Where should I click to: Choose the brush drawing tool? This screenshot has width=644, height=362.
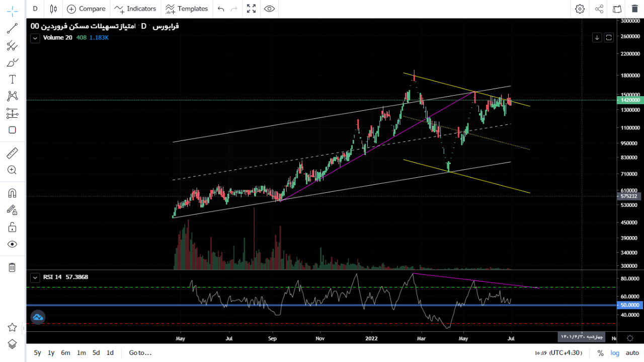pos(12,62)
